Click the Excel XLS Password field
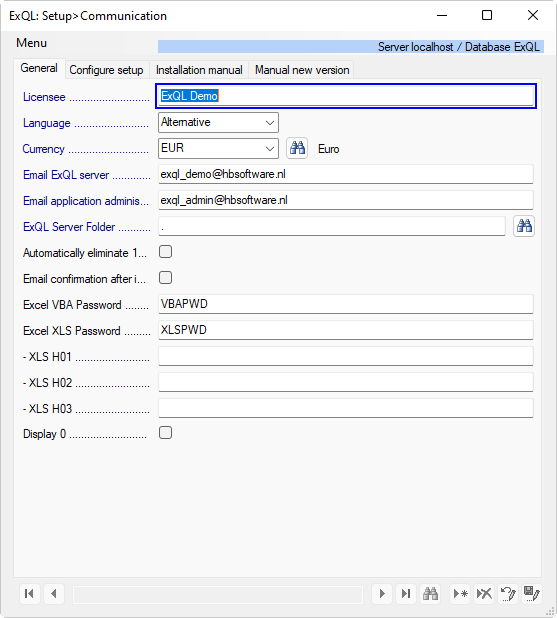The height and width of the screenshot is (618, 557). pos(346,330)
